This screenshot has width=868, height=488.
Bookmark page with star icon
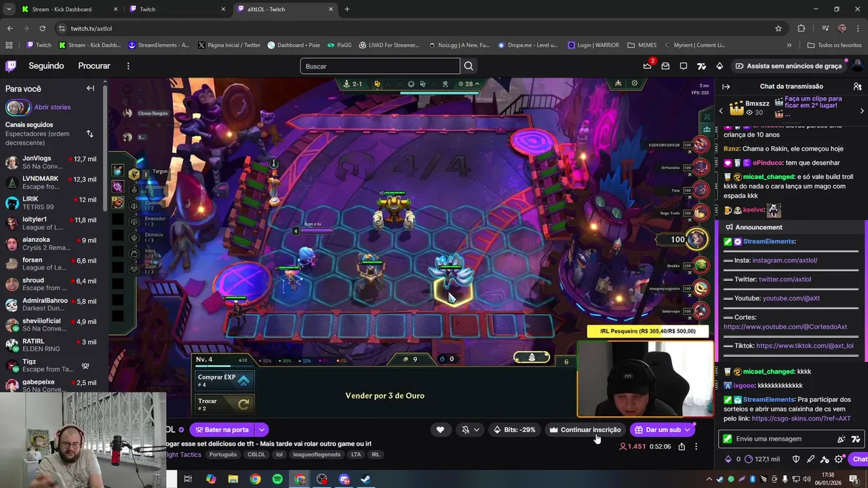(x=778, y=28)
